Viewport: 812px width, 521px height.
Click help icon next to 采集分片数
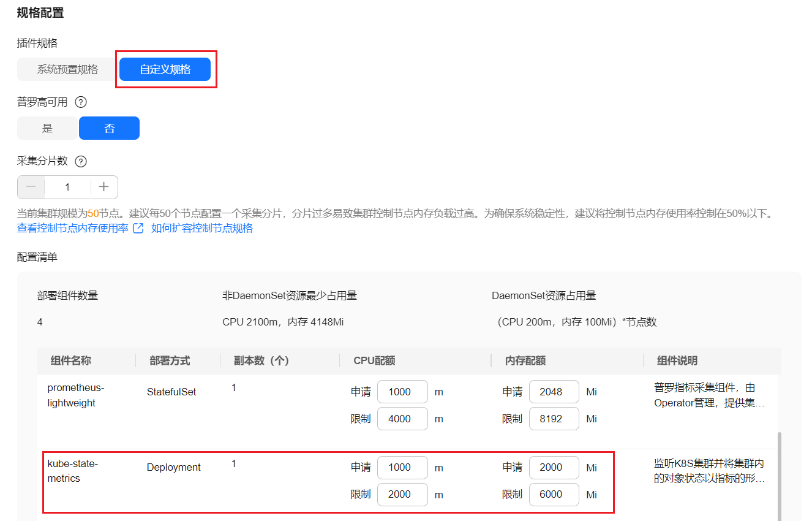81,161
